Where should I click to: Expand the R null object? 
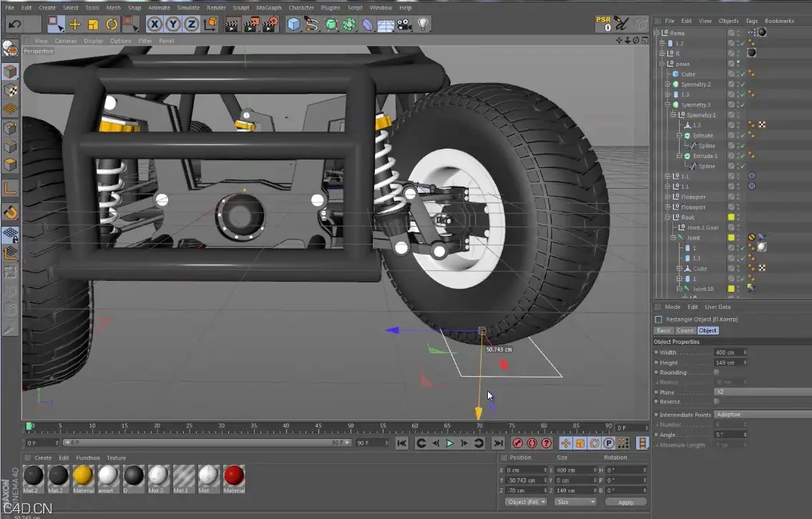pyautogui.click(x=662, y=54)
